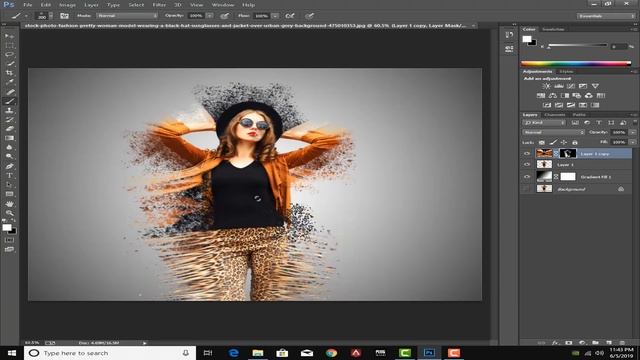Select the Move tool
Viewport: 640px width, 360px height.
tap(9, 36)
